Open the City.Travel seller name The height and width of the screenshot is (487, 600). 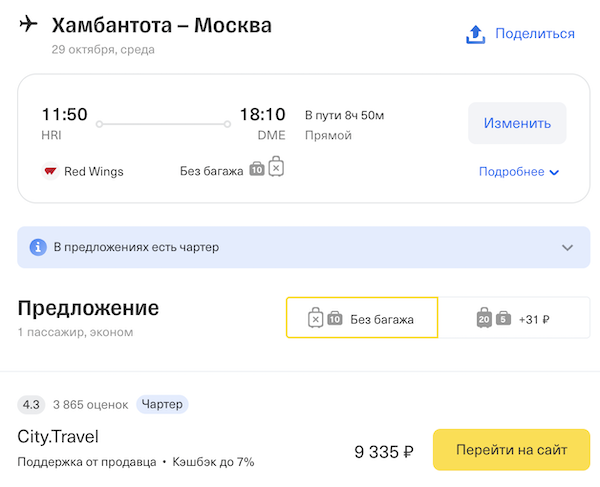[x=58, y=437]
